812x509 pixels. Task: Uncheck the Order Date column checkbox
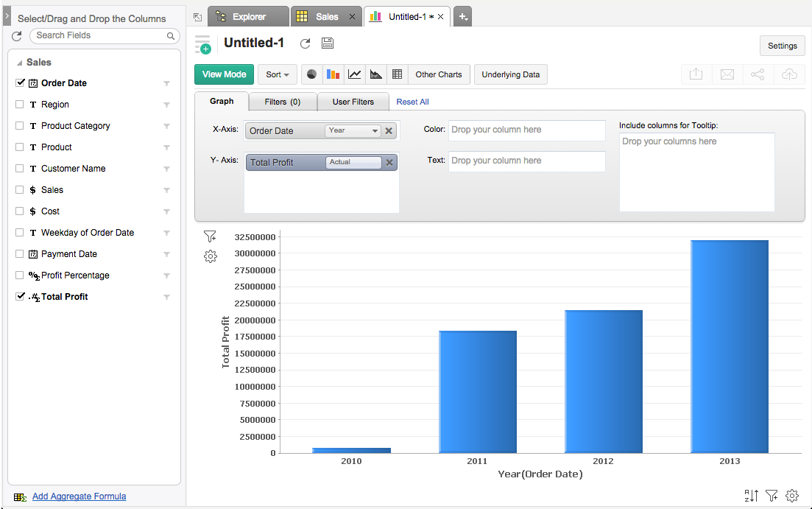pos(20,83)
